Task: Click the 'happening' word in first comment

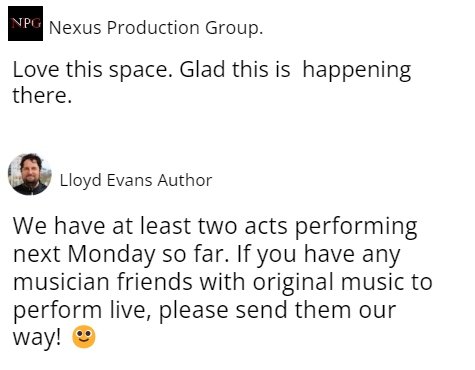Action: coord(357,70)
